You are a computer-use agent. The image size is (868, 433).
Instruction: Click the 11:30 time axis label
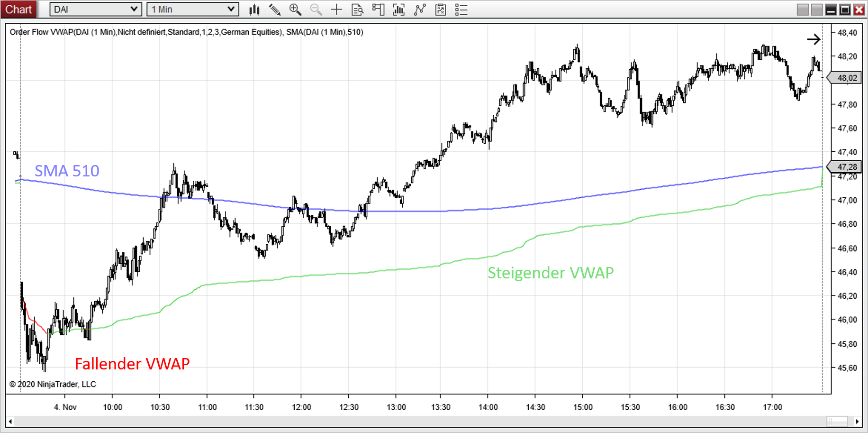click(x=254, y=407)
